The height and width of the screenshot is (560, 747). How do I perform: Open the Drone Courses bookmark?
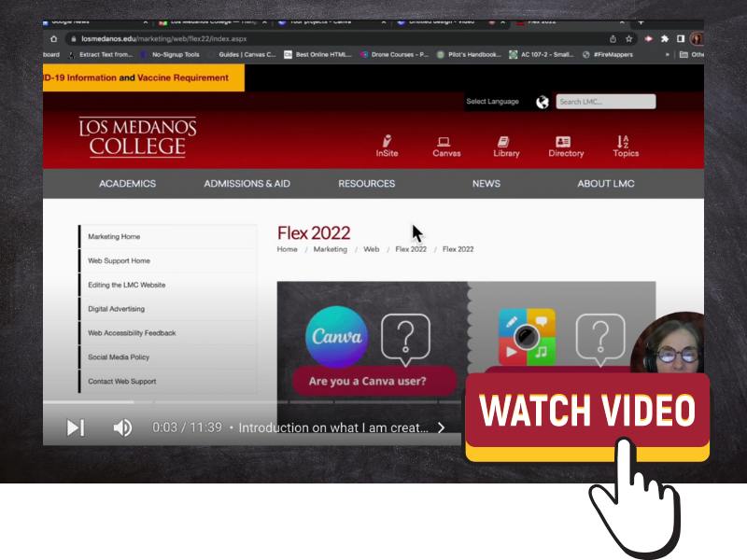click(x=394, y=55)
